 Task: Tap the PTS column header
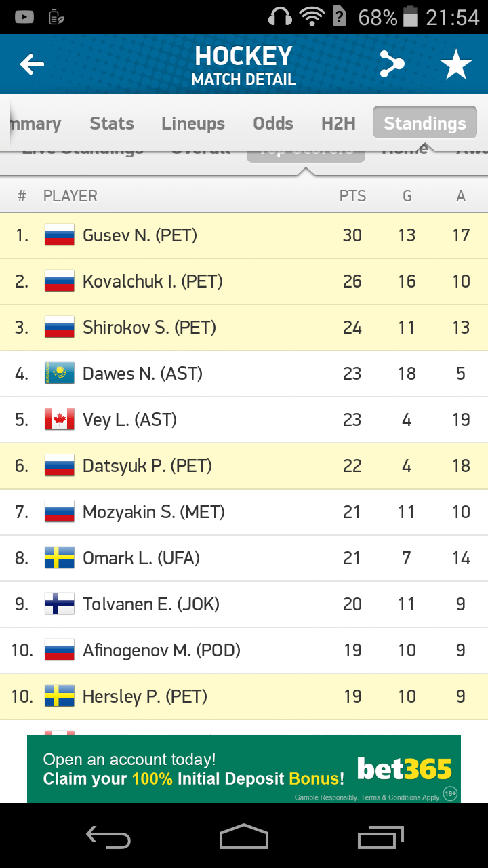tap(352, 196)
